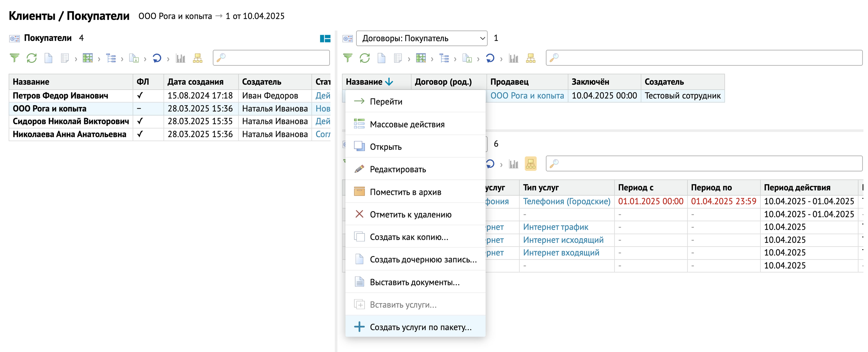The width and height of the screenshot is (868, 352).
Task: Expand the chevron after the table grid icon in Покупатели toolbar
Action: pos(99,59)
